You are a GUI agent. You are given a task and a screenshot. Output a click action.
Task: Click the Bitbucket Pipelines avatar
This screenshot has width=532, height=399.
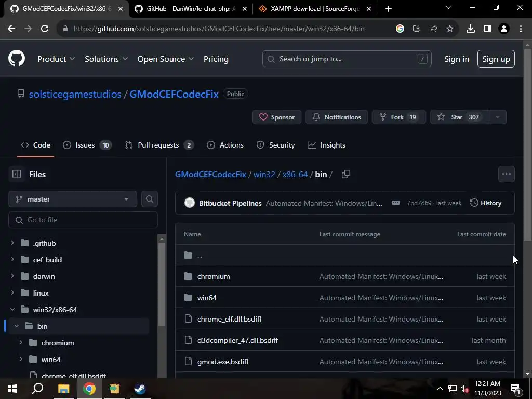coord(189,203)
